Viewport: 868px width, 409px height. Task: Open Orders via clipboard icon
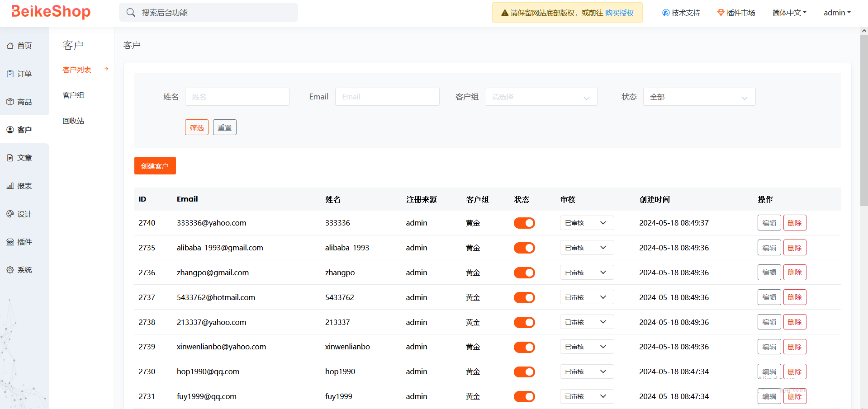[x=10, y=74]
